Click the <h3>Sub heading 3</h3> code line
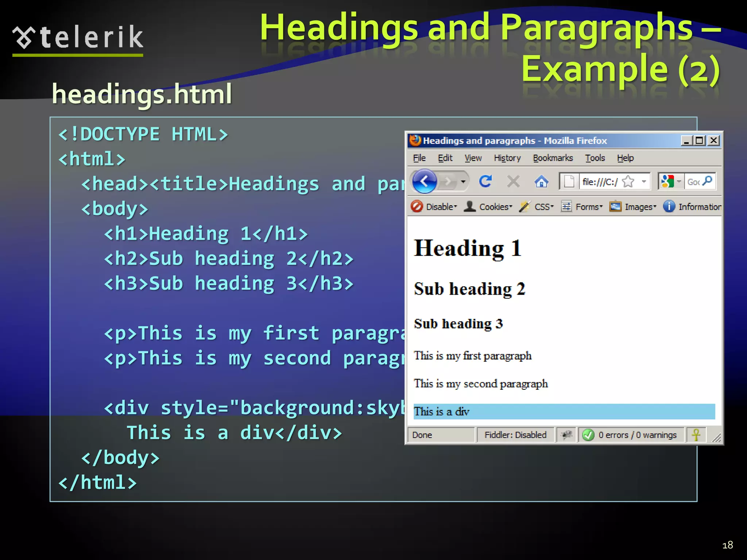The height and width of the screenshot is (560, 747). 229,284
